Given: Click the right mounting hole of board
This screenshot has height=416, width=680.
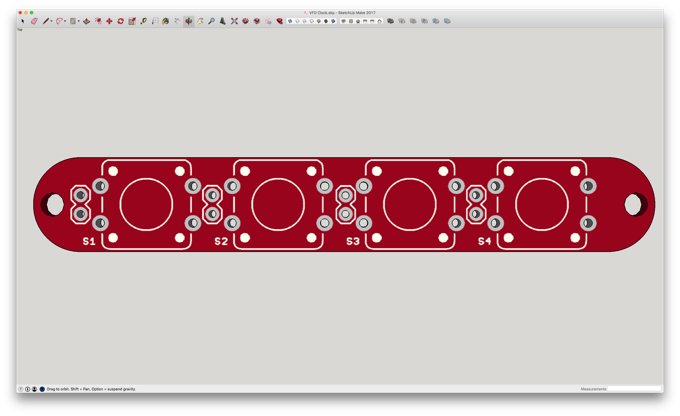Looking at the screenshot, I should [x=635, y=204].
